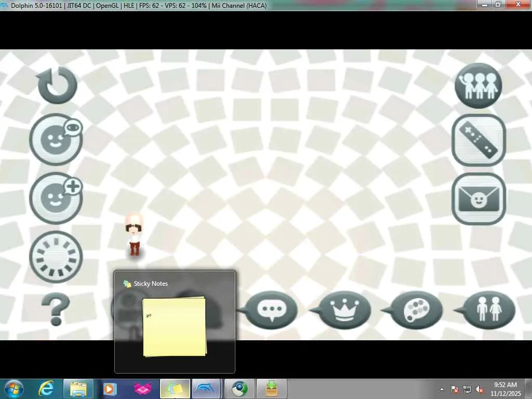532x399 pixels.
Task: Click the Dolphin window title bar text
Action: click(138, 5)
